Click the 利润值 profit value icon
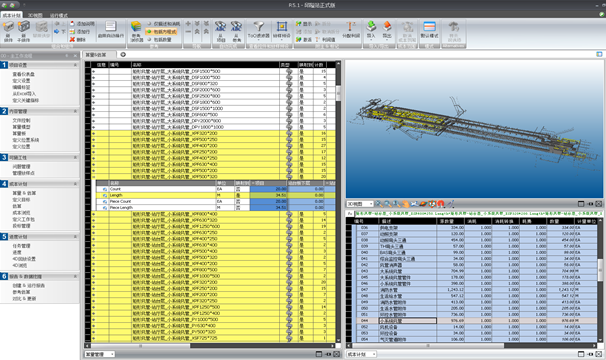The width and height of the screenshot is (606, 360). pyautogui.click(x=318, y=39)
